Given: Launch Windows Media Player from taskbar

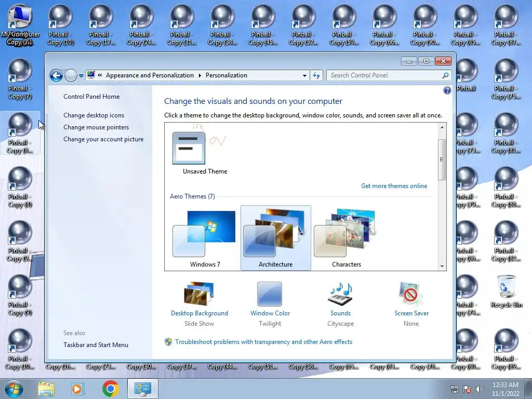Looking at the screenshot, I should [x=78, y=389].
